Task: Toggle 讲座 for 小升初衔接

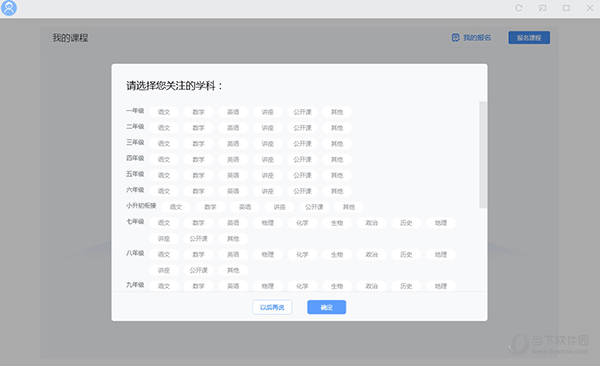Action: [279, 207]
